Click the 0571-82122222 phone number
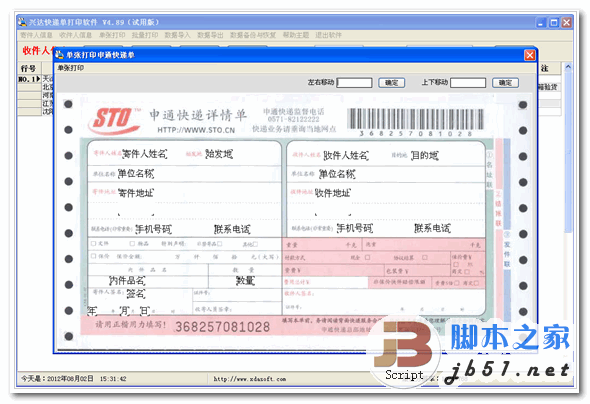This screenshot has width=590, height=404. pyautogui.click(x=293, y=119)
